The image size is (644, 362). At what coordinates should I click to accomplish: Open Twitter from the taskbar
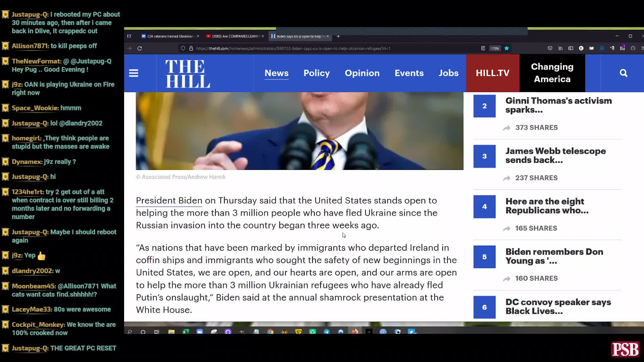[x=411, y=332]
